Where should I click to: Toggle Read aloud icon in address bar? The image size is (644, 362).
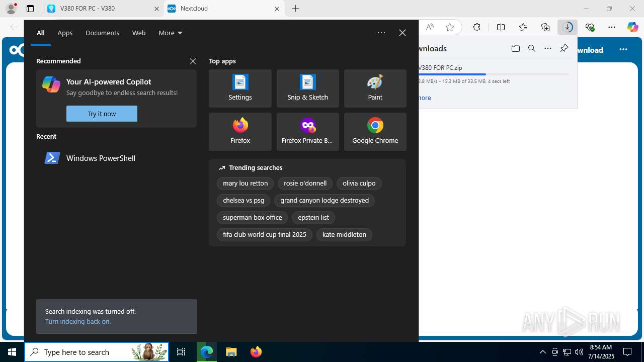click(430, 27)
